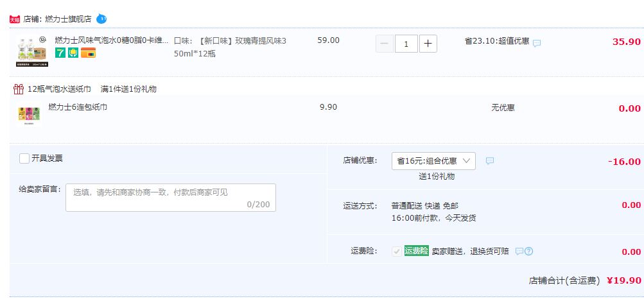The height and width of the screenshot is (299, 644).
Task: Click the quantity input field showing 1
Action: click(406, 44)
